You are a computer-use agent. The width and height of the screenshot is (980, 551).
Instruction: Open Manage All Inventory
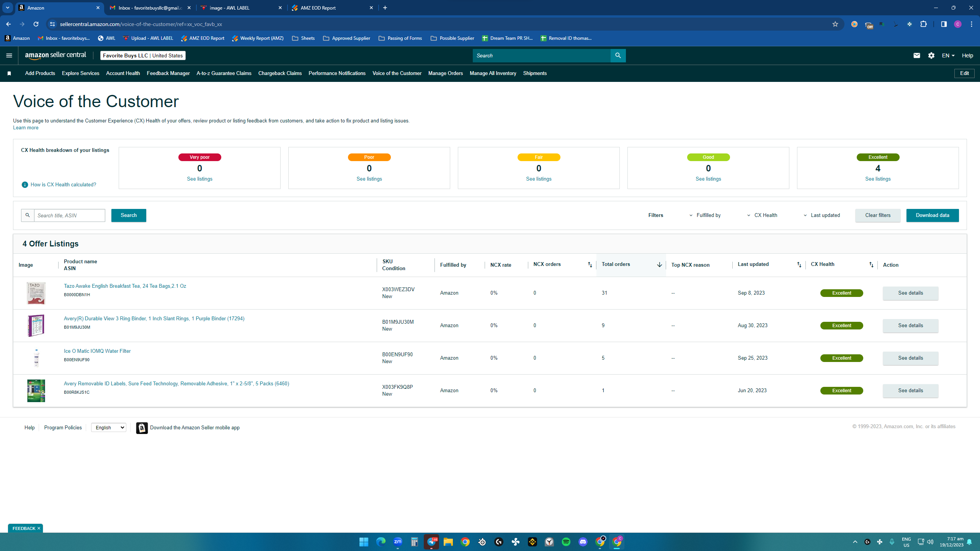point(493,73)
